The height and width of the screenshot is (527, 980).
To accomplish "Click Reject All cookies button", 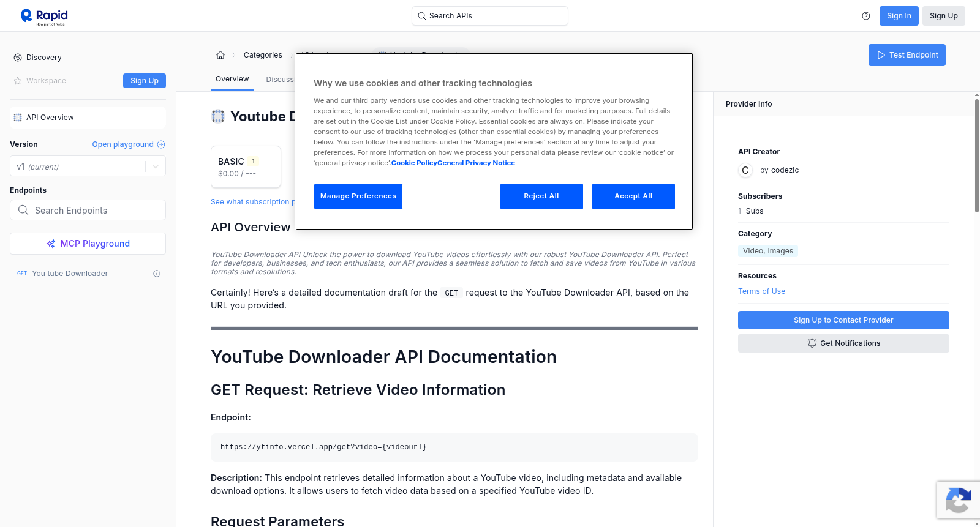I will (541, 196).
